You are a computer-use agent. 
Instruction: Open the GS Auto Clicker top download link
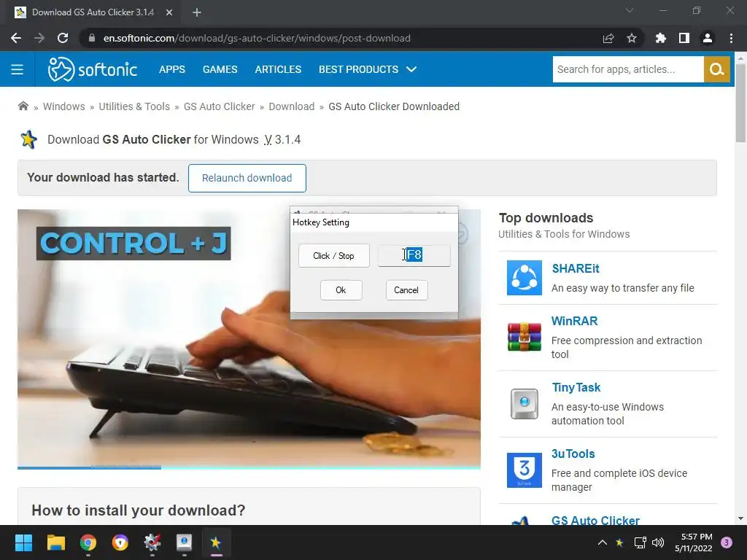[x=595, y=520]
